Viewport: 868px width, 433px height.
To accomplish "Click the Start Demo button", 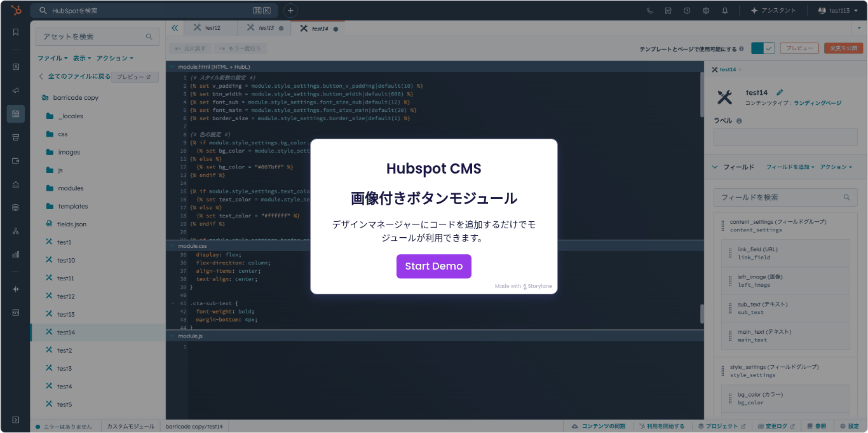I will click(x=434, y=266).
